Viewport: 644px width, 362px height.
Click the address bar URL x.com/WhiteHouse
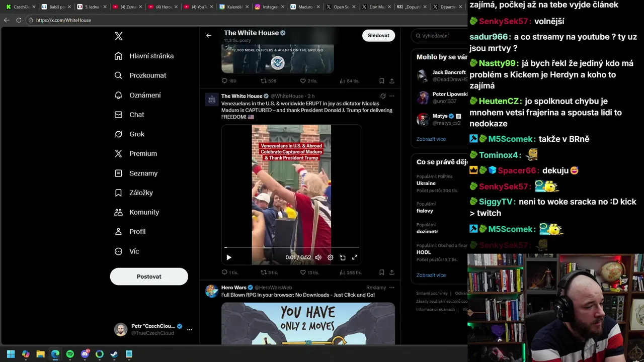point(63,20)
